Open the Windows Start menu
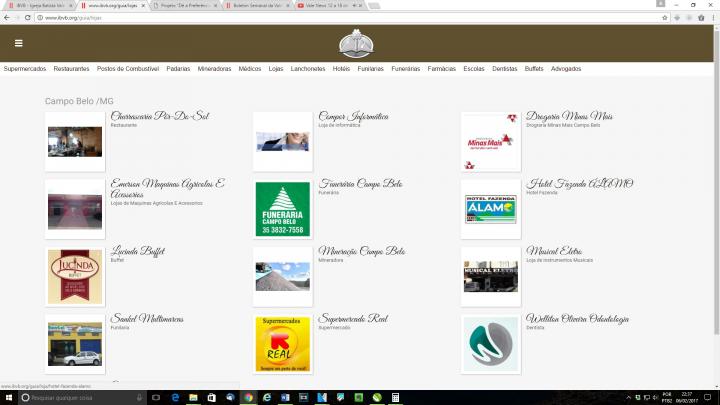This screenshot has height=405, width=720. pyautogui.click(x=8, y=398)
